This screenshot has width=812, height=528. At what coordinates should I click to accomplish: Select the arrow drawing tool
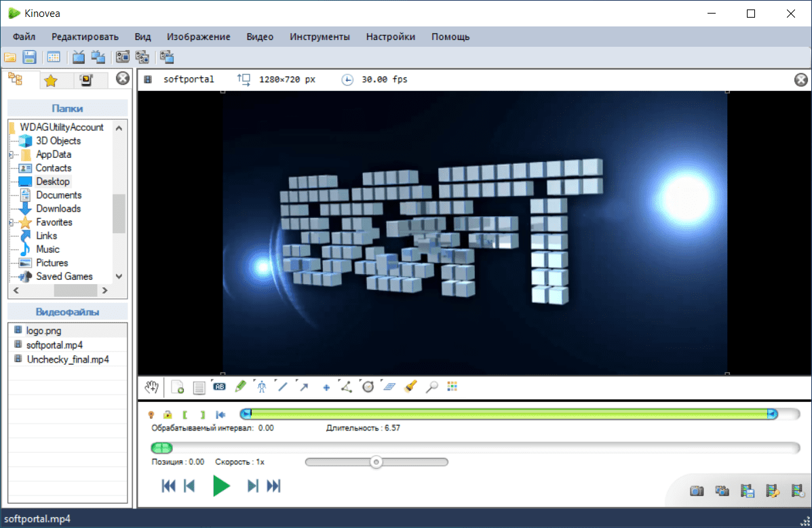point(304,387)
